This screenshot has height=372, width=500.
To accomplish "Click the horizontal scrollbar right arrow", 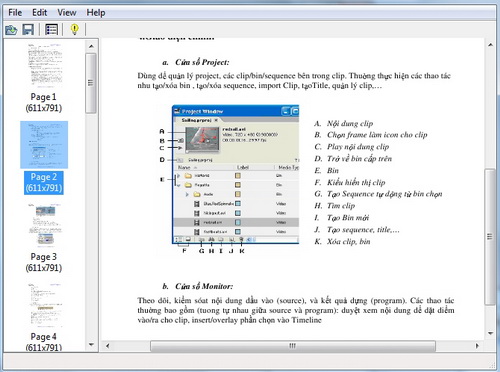I will [477, 346].
